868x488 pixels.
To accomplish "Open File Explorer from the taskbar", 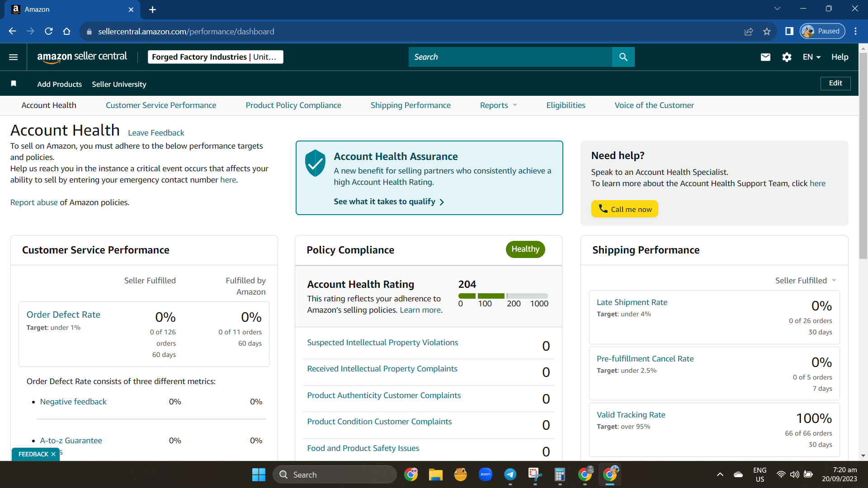I will point(436,474).
